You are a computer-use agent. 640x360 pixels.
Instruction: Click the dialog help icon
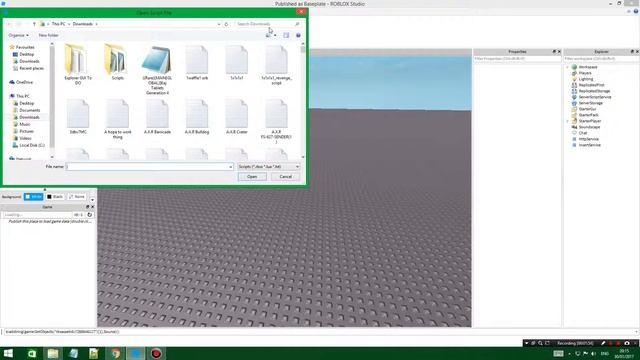pyautogui.click(x=298, y=36)
